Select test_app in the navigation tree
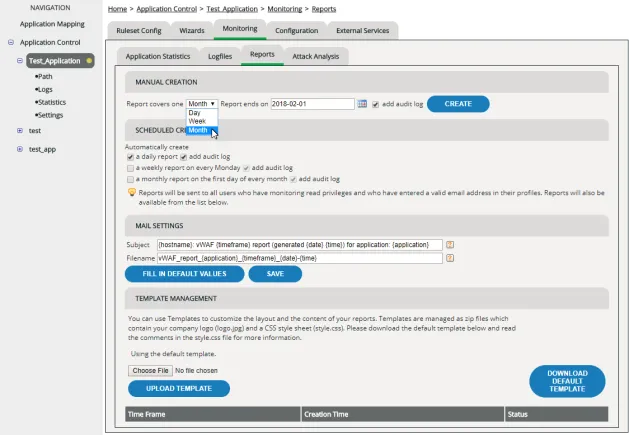629x435 pixels. (42, 149)
